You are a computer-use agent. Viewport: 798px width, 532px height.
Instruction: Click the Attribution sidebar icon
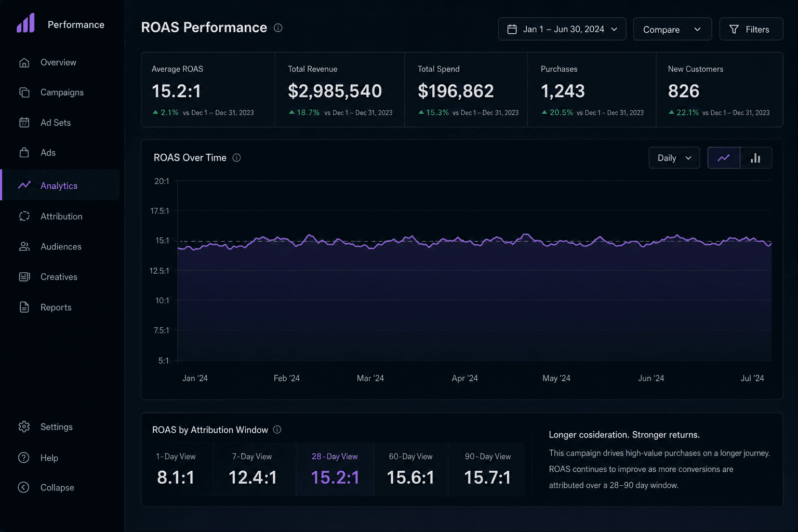24,216
